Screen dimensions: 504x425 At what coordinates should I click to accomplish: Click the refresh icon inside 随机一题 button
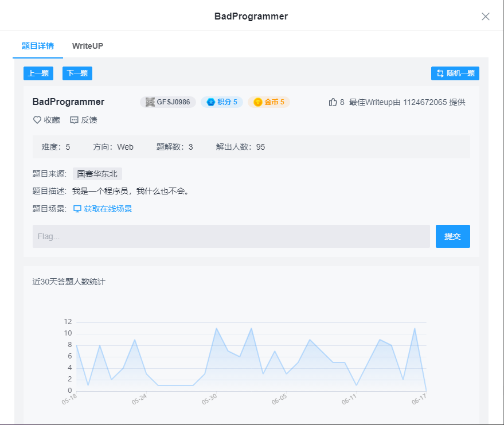point(439,73)
